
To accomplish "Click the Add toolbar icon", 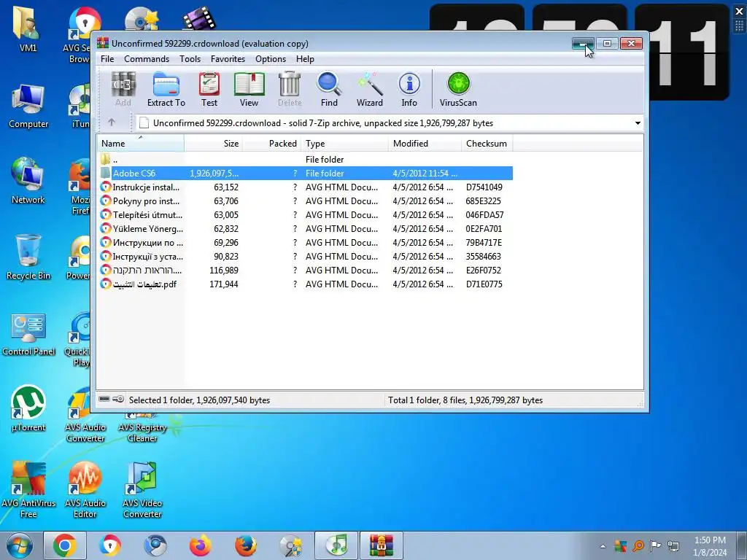I will [x=123, y=89].
